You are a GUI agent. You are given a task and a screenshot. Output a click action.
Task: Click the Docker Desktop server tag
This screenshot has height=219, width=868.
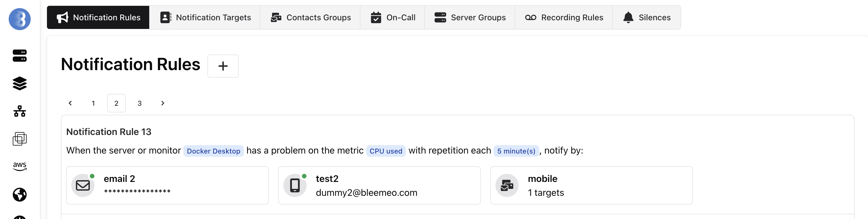(x=213, y=151)
